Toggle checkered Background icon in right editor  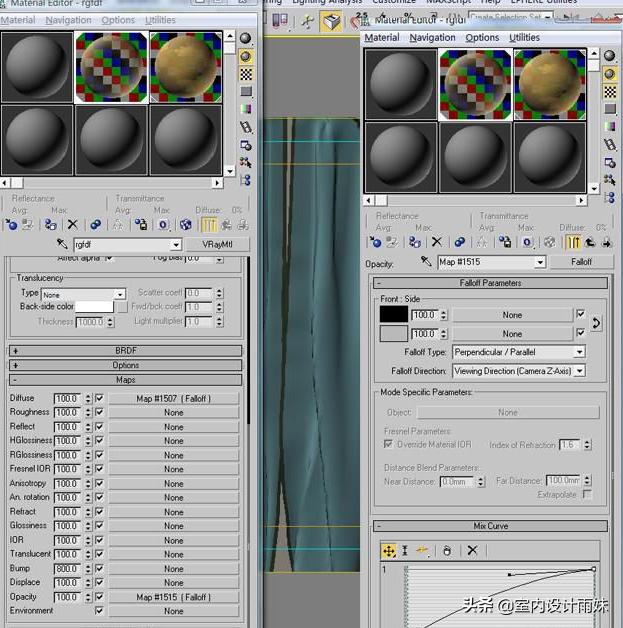tap(610, 92)
